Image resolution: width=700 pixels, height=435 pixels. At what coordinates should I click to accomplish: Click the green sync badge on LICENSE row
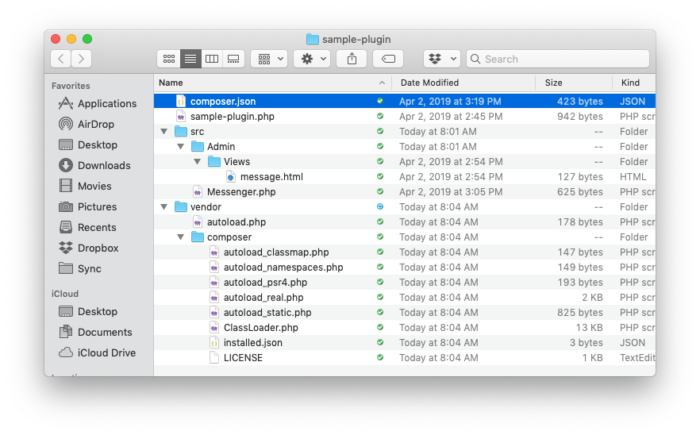pyautogui.click(x=380, y=358)
